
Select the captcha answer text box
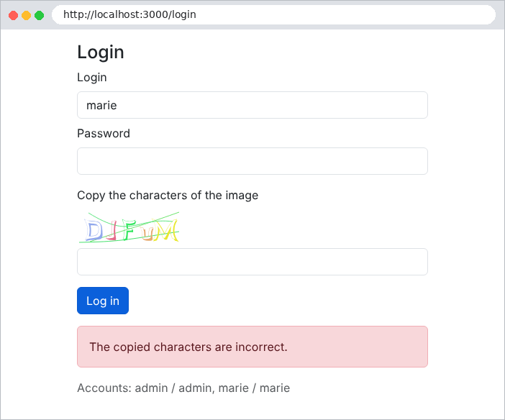click(x=252, y=262)
